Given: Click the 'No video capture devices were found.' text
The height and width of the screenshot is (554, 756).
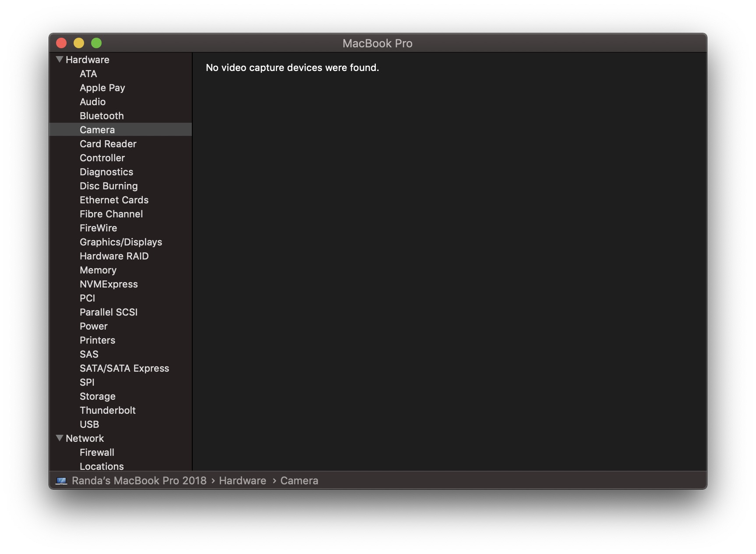Looking at the screenshot, I should (x=293, y=67).
